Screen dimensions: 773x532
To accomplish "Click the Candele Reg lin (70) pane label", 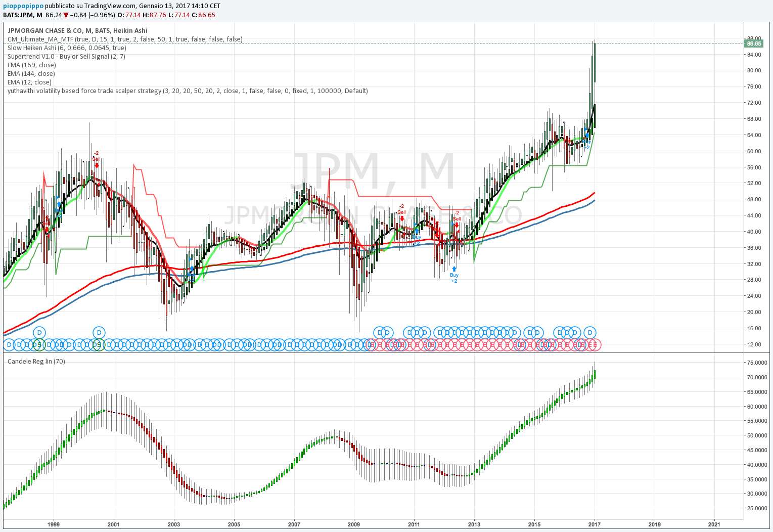I will (36, 361).
